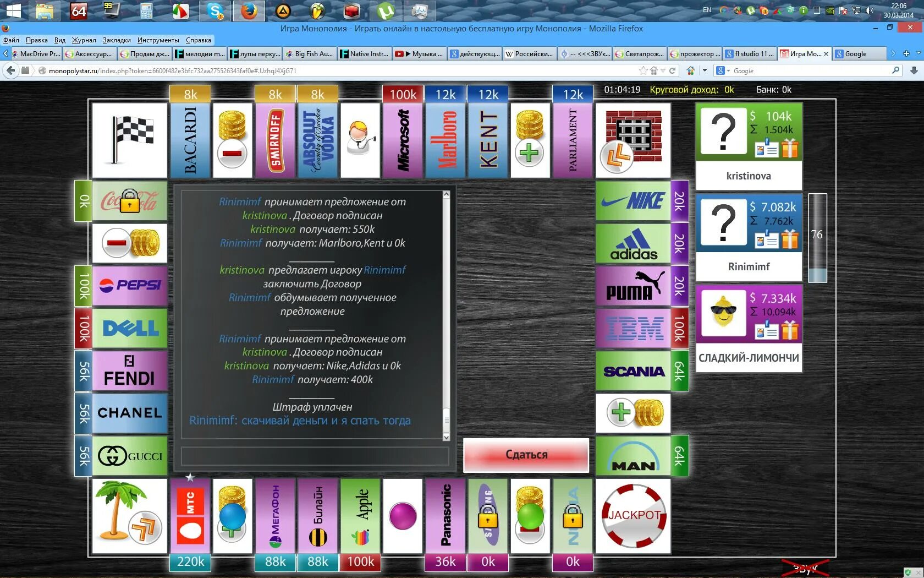Click the chat log scroll up arrow

(x=446, y=194)
